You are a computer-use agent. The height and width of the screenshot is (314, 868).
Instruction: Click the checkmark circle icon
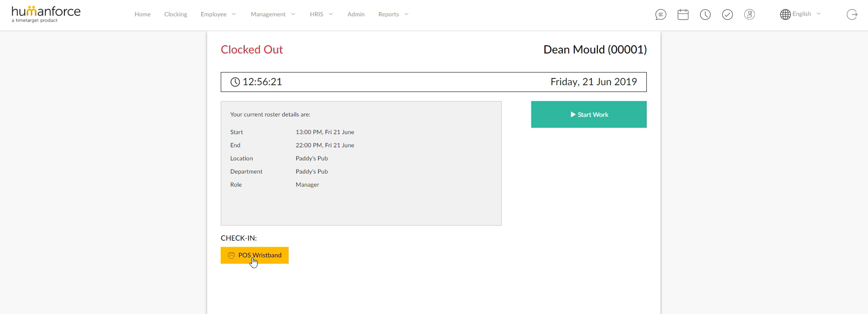click(x=727, y=14)
